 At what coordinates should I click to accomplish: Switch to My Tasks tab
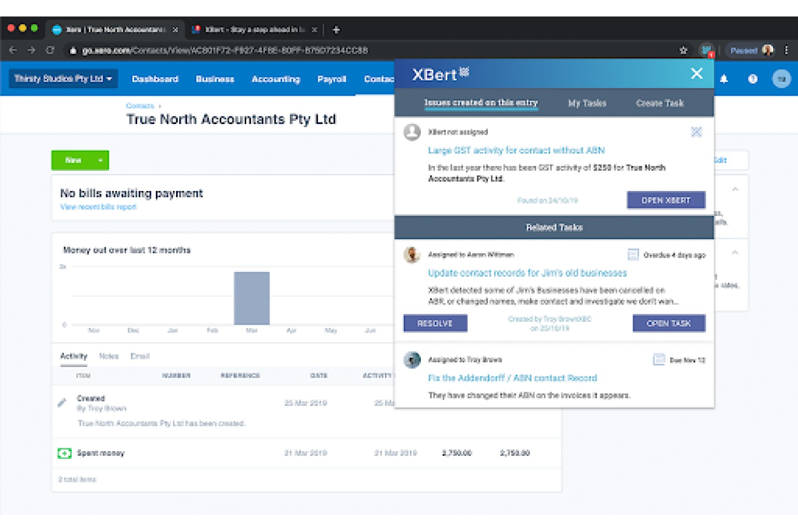point(587,103)
